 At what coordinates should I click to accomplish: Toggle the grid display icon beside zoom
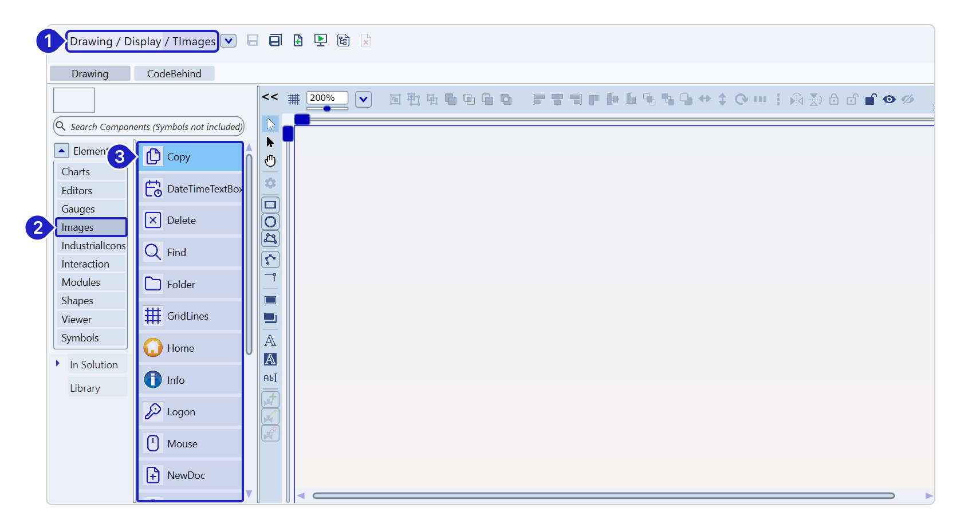point(294,99)
